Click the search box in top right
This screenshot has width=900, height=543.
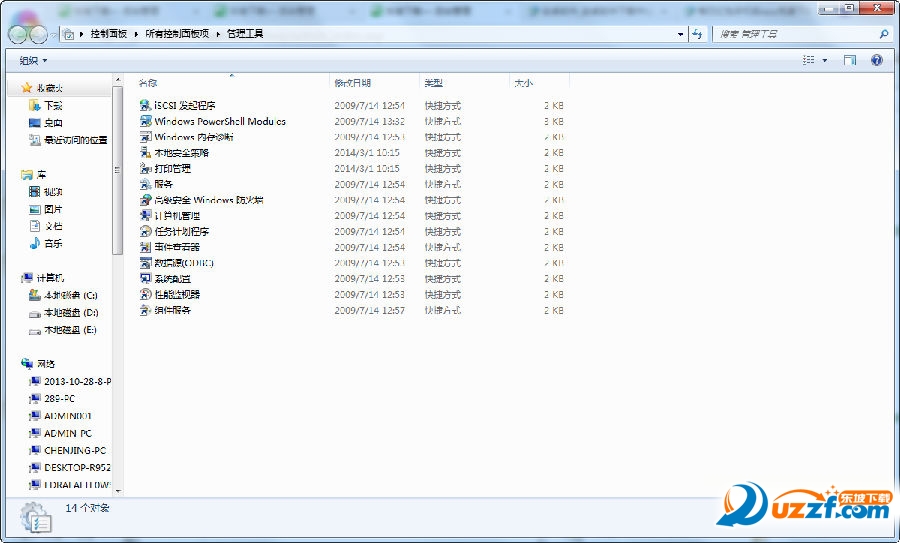point(795,34)
